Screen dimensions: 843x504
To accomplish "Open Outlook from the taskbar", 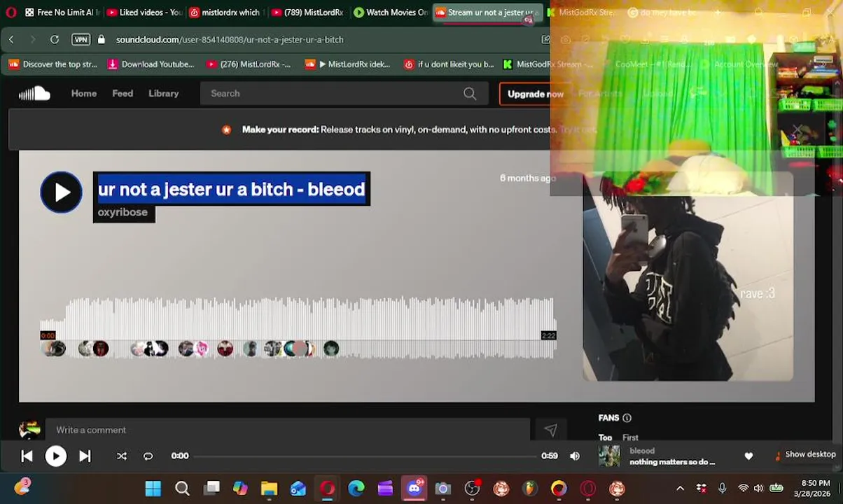I will [x=298, y=489].
